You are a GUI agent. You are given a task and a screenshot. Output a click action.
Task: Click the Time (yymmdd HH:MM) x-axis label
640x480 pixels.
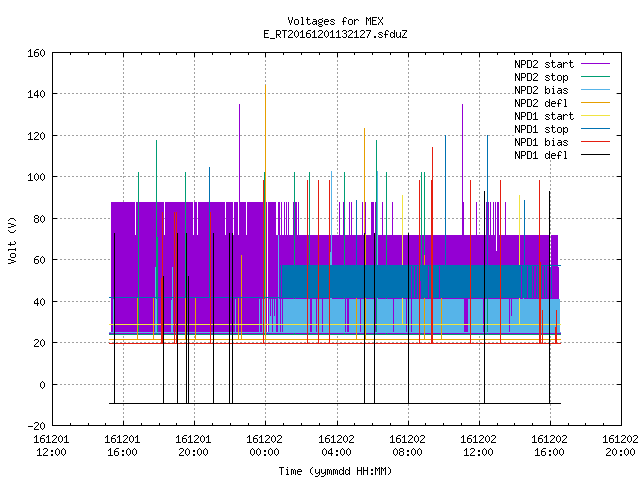[x=335, y=471]
